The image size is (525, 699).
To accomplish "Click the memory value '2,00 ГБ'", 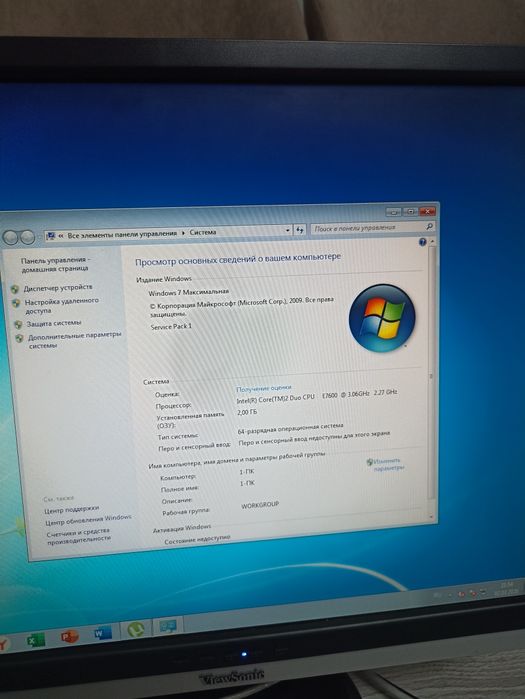I will point(247,413).
